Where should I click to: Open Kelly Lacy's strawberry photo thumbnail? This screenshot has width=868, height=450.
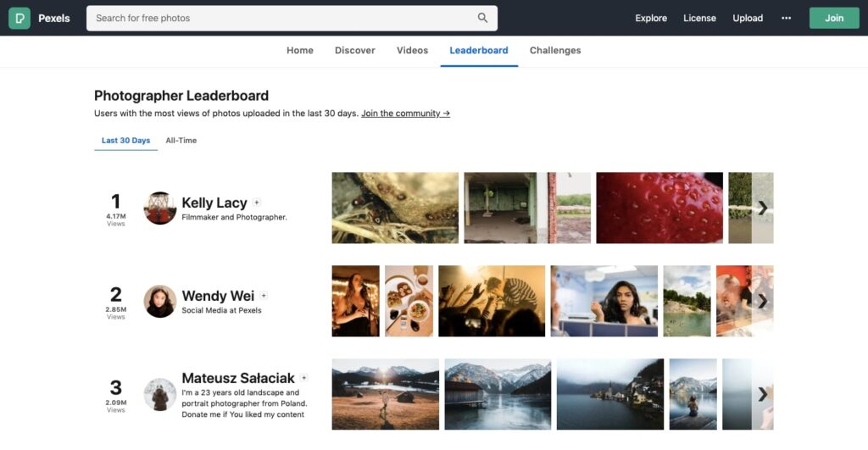659,208
